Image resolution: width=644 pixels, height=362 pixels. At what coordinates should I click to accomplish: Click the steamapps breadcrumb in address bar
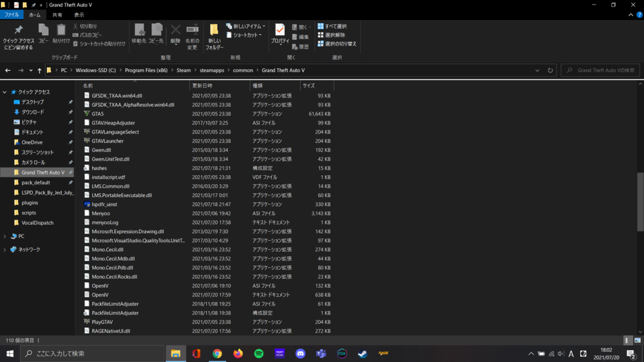click(212, 70)
